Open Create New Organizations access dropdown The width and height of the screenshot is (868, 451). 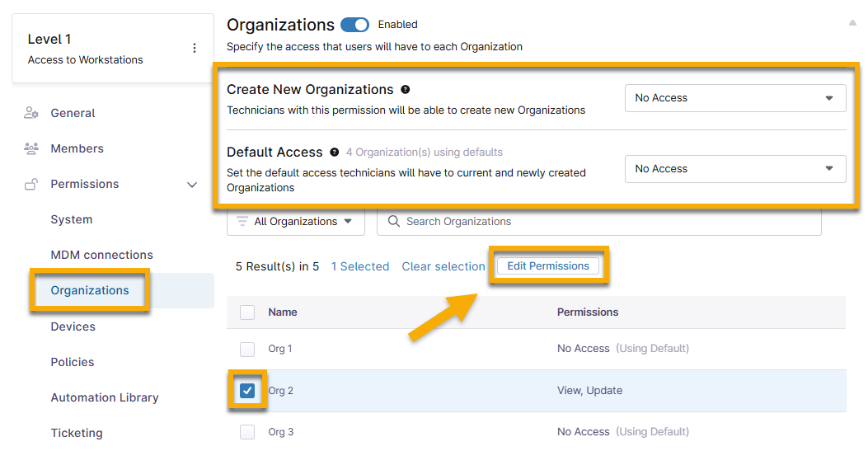[x=734, y=98]
